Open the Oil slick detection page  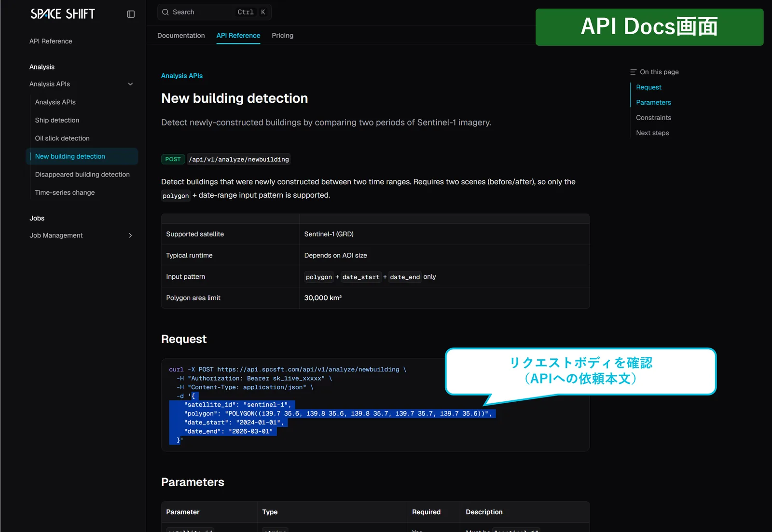point(62,138)
